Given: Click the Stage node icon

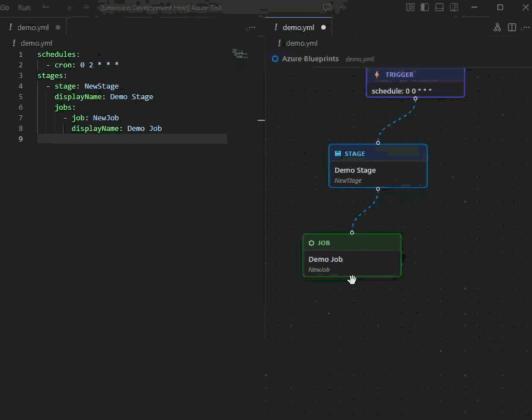Looking at the screenshot, I should pyautogui.click(x=337, y=154).
